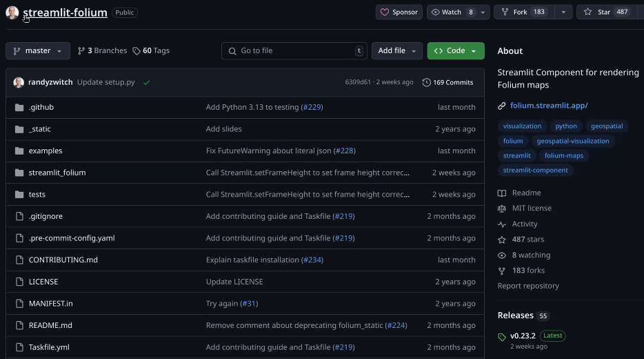Click the Readme book icon

pos(502,193)
